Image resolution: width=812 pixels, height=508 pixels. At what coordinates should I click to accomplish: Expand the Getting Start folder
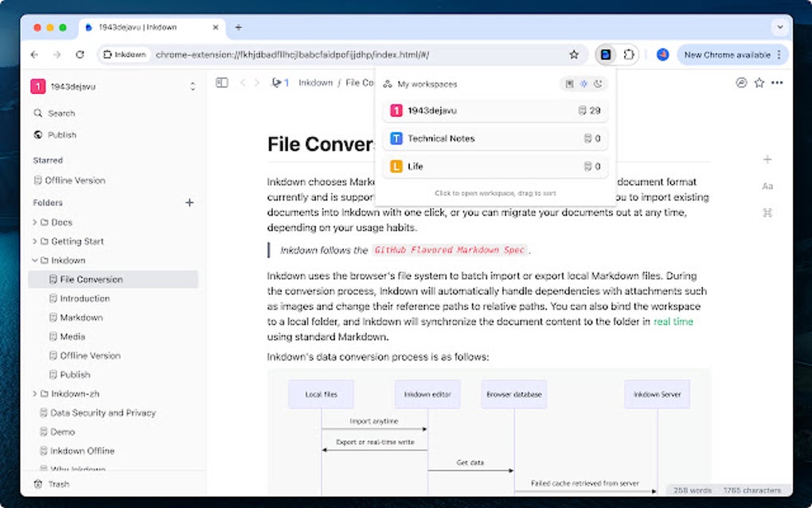tap(35, 241)
